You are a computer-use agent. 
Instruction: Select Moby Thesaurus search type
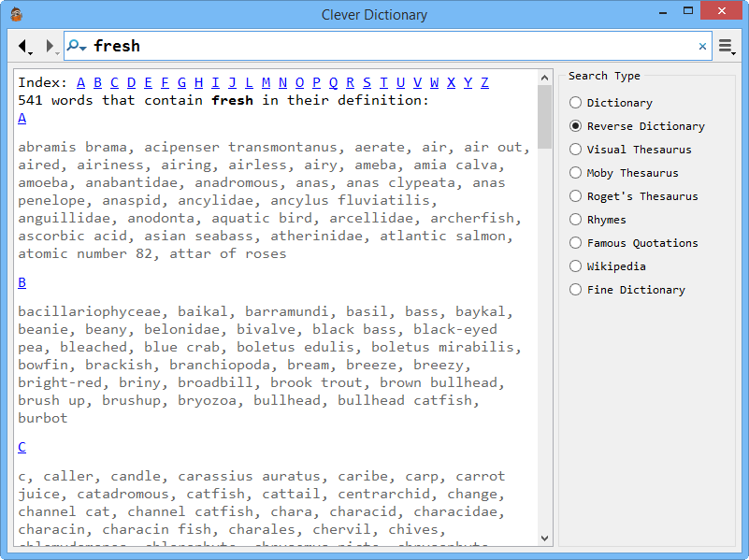(x=624, y=173)
